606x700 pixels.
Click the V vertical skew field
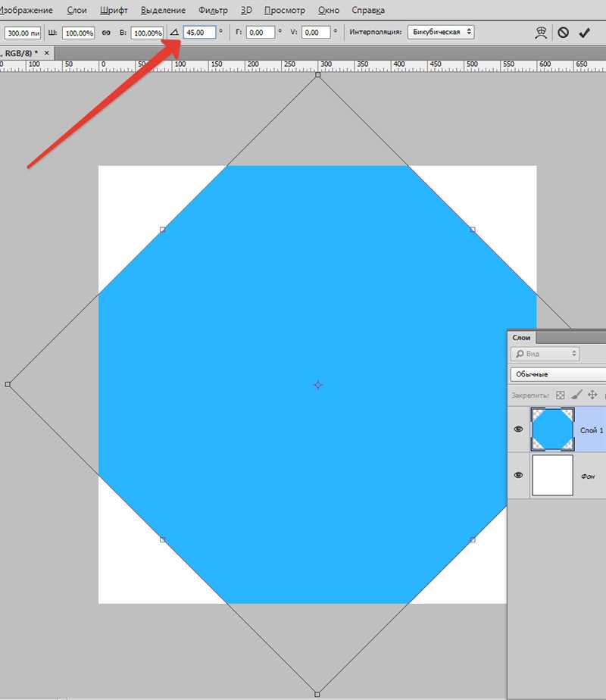tap(316, 32)
